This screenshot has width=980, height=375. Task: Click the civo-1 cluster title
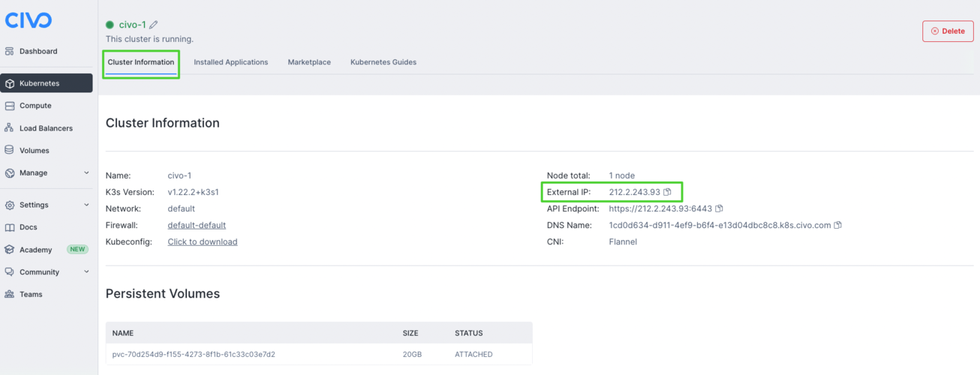(x=132, y=25)
